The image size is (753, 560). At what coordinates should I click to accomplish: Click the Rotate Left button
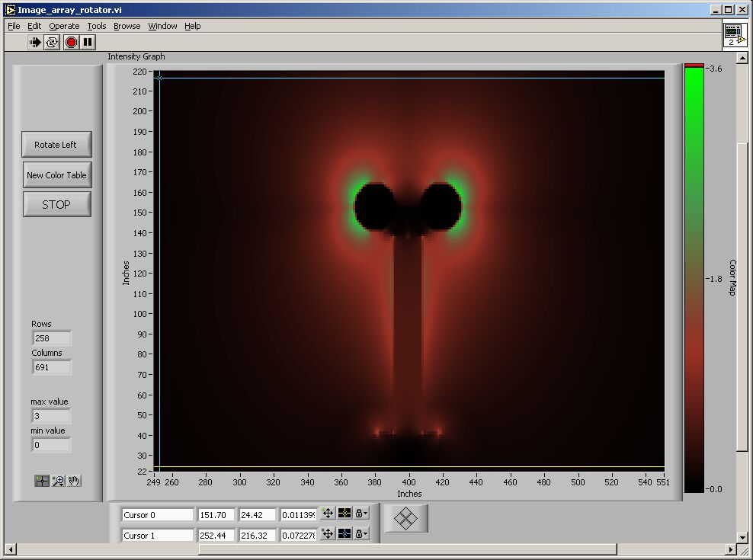56,145
